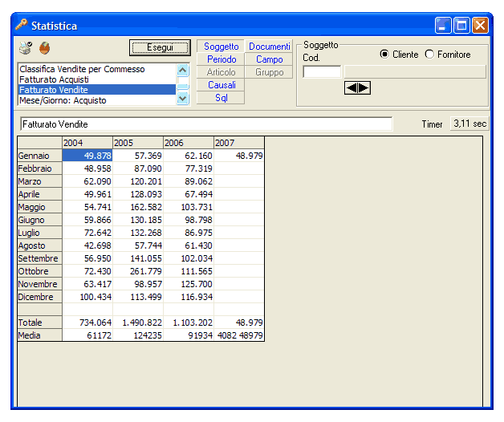The width and height of the screenshot is (504, 422).
Task: Click the Media row header
Action: [x=39, y=335]
